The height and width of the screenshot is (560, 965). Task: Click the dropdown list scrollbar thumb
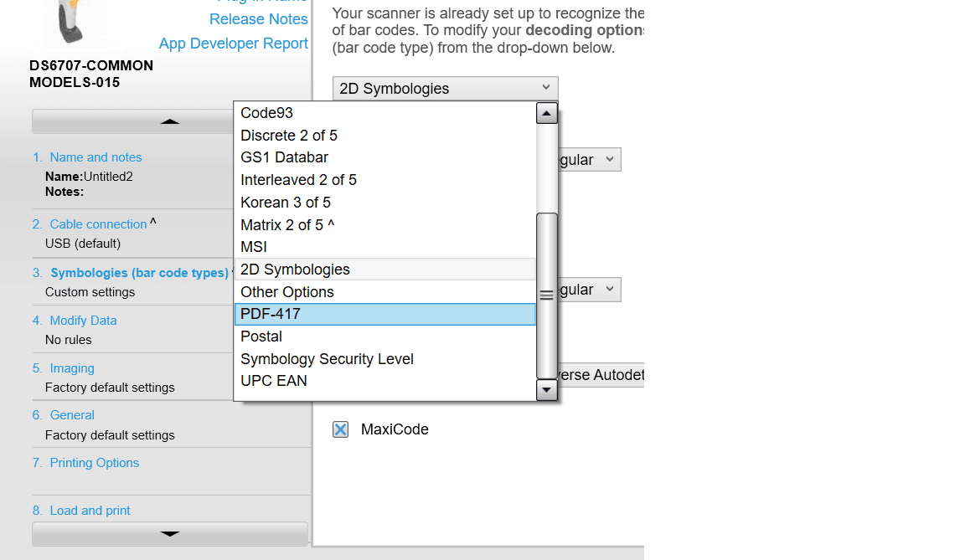tap(547, 295)
